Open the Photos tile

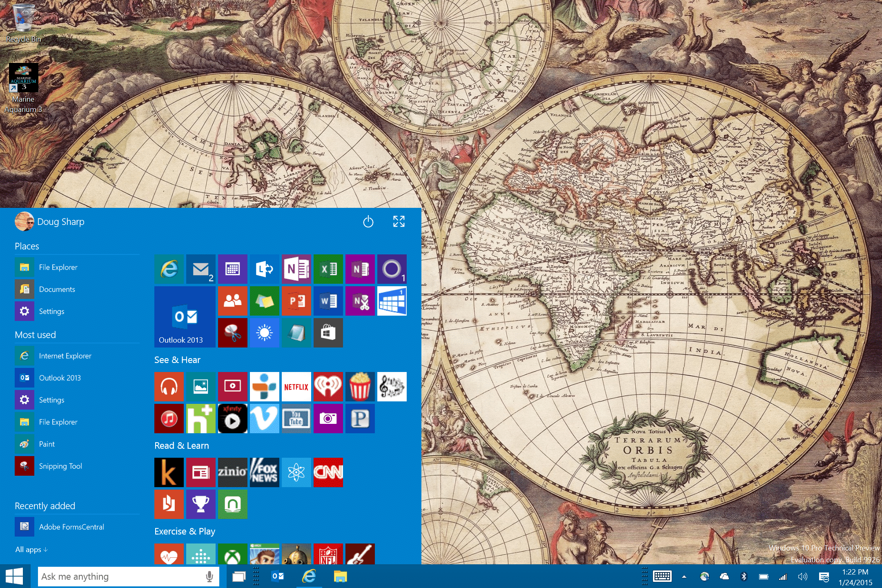(201, 387)
